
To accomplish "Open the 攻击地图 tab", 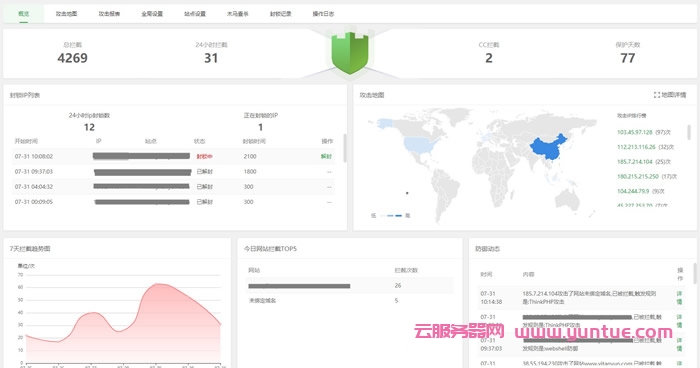I will (x=66, y=14).
